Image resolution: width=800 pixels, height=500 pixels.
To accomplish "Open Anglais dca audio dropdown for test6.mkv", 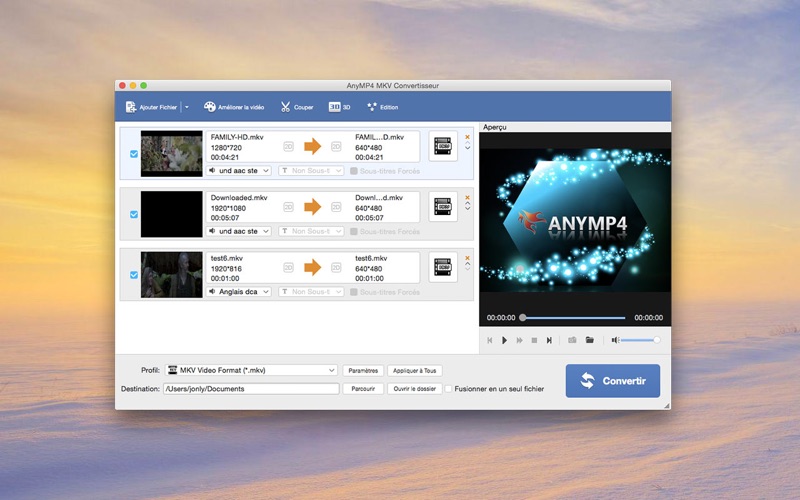I will 239,292.
